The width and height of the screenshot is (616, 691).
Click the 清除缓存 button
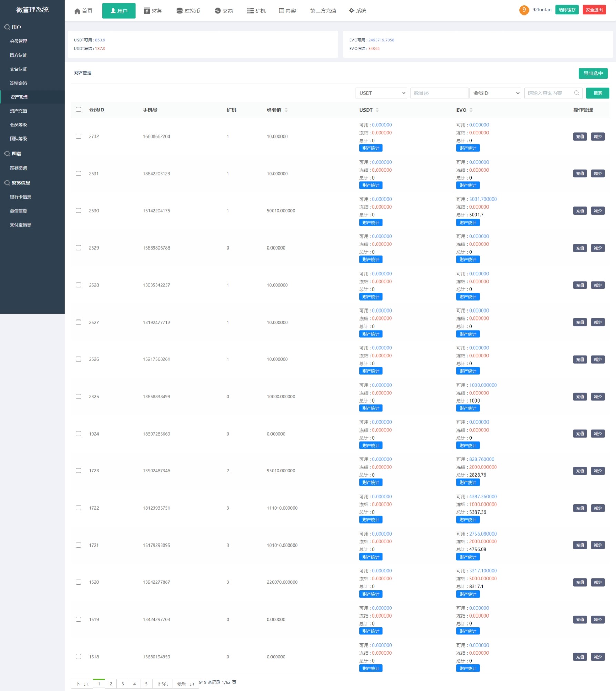click(567, 10)
